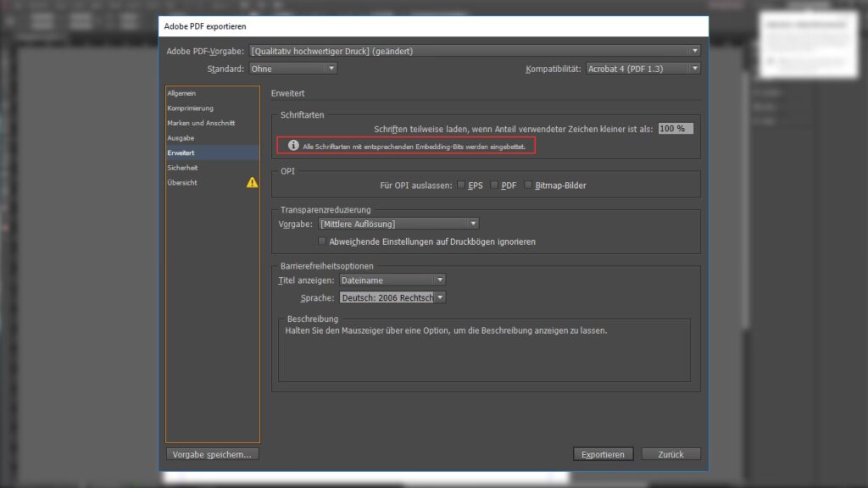
Task: Click the 100 % font subset field
Action: click(675, 128)
